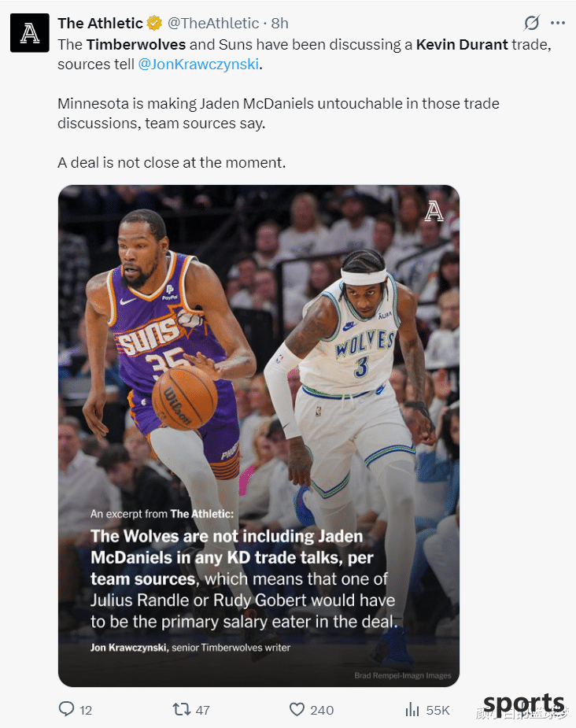This screenshot has width=576, height=728.
Task: Open The Athletic profile avatar
Action: [x=30, y=32]
